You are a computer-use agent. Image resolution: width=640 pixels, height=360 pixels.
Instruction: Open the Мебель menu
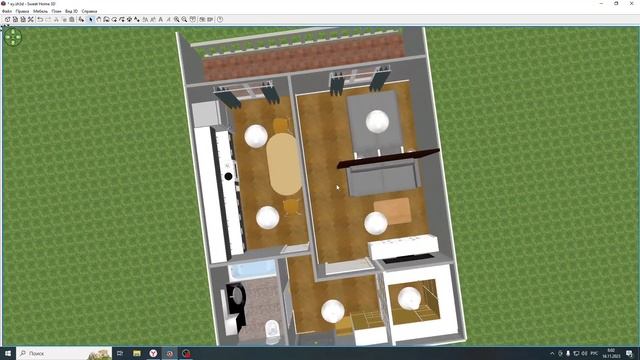[x=40, y=11]
